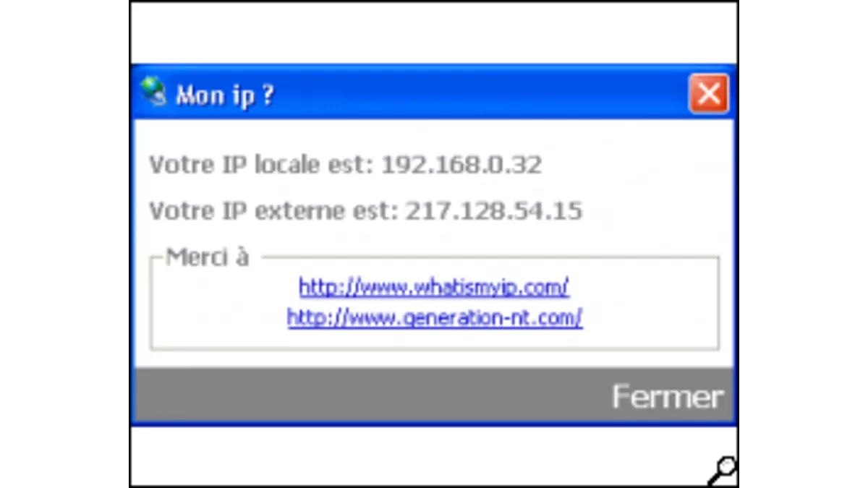The width and height of the screenshot is (868, 488).
Task: Click the Mon ip ? title text
Action: pos(224,94)
